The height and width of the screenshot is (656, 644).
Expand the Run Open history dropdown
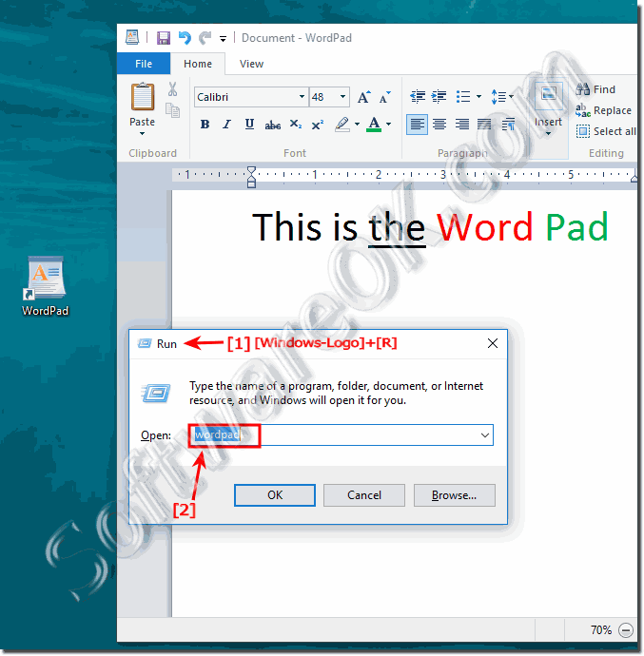coord(485,435)
